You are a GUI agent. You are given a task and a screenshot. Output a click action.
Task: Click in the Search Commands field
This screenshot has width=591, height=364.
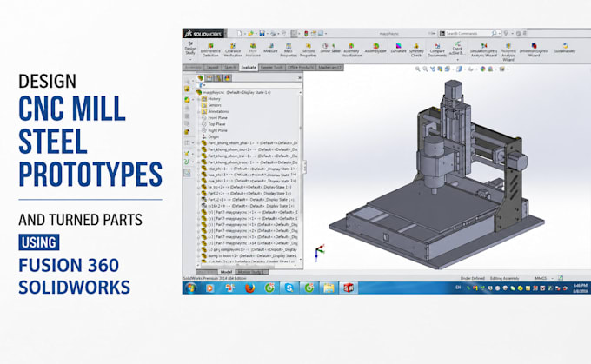[x=468, y=34]
